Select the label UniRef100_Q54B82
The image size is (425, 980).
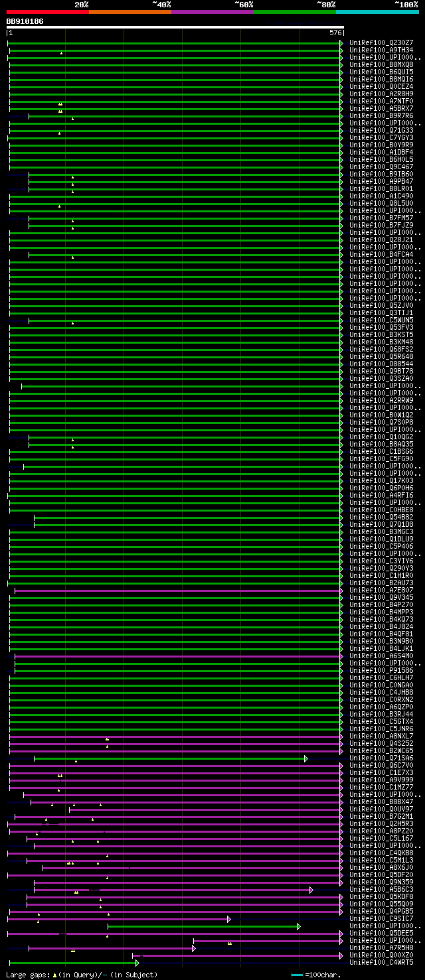pos(381,517)
